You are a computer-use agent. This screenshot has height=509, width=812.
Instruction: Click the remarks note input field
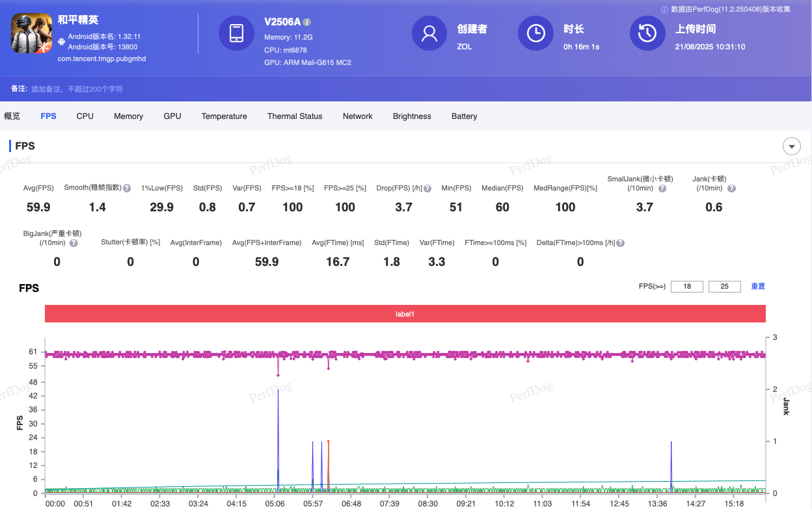[77, 89]
